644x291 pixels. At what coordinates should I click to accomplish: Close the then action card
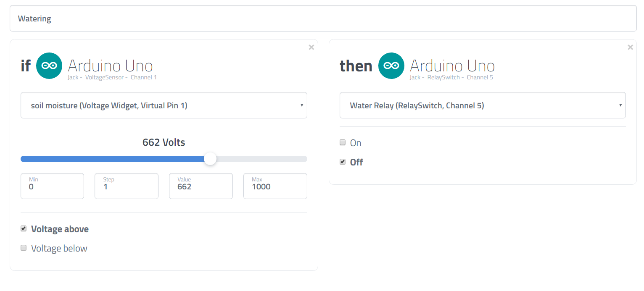[630, 47]
